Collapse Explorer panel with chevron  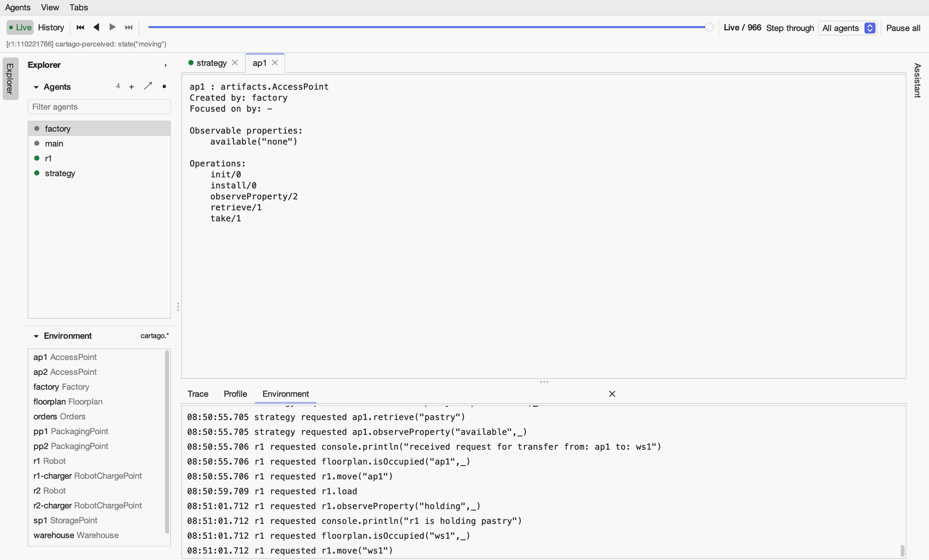coord(165,65)
